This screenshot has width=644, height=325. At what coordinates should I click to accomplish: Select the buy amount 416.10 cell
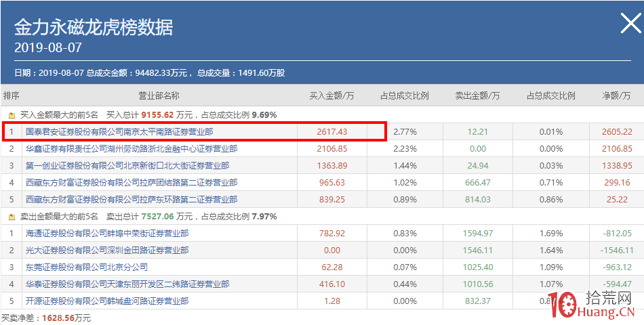pyautogui.click(x=332, y=284)
